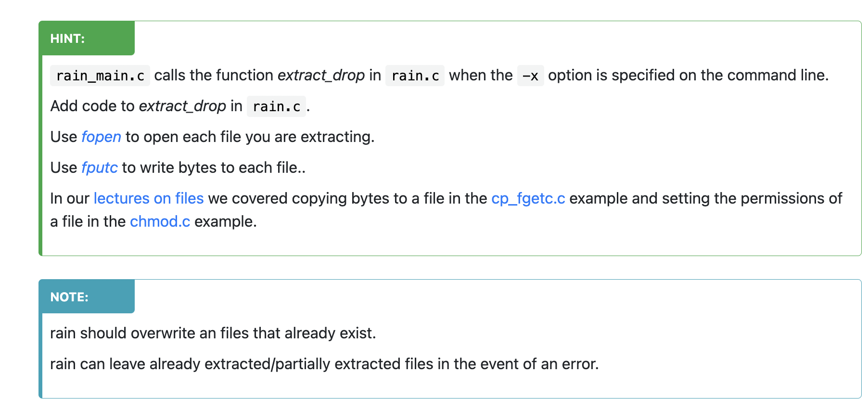This screenshot has height=412, width=868.
Task: Open the cp_fgetc.c example link
Action: [x=528, y=199]
